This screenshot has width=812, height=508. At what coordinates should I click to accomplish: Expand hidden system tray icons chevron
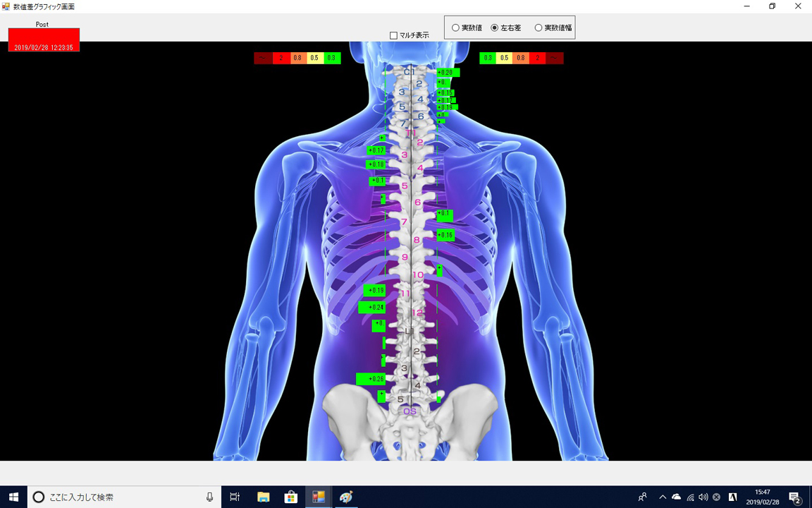[x=663, y=497]
